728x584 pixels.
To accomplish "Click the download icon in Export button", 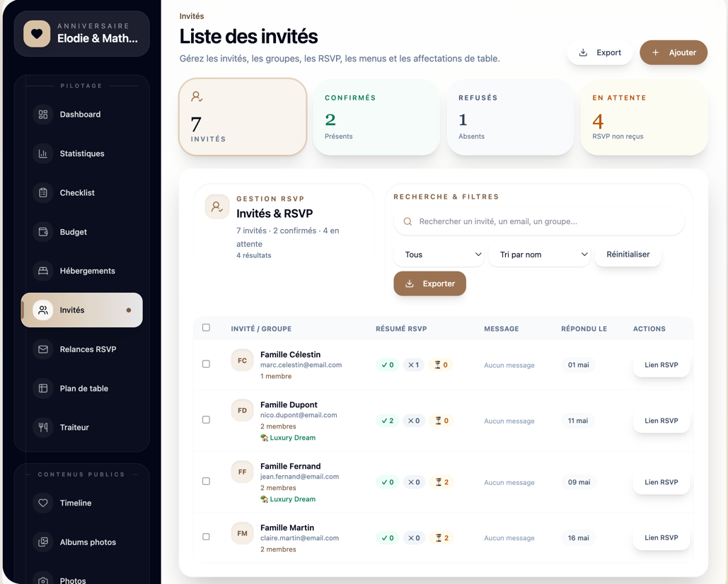I will 583,52.
